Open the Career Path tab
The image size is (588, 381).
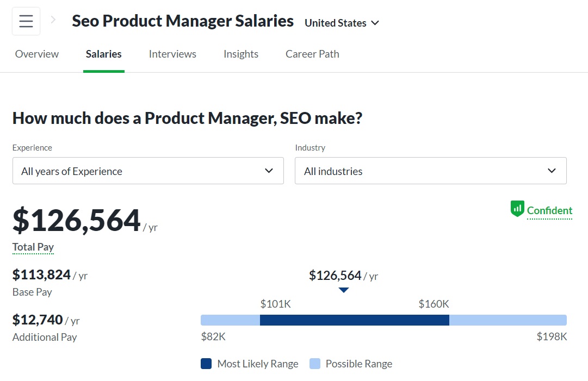tap(312, 54)
